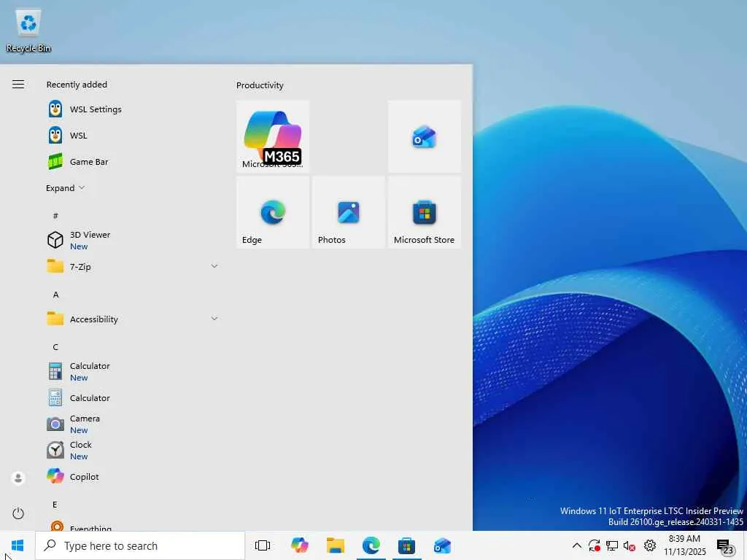
Task: Click the sync status tray icon
Action: pyautogui.click(x=594, y=545)
